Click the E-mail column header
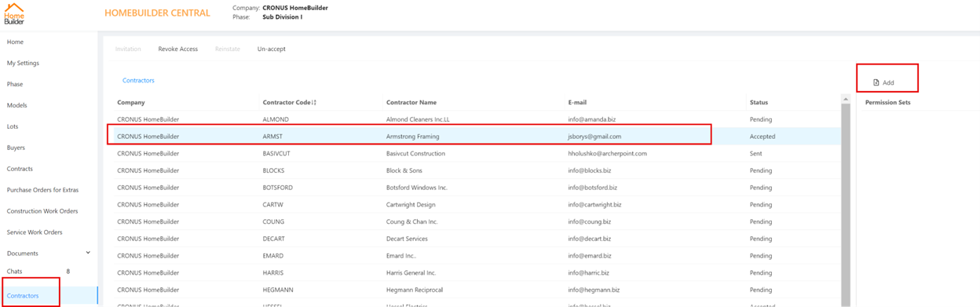The height and width of the screenshot is (307, 980). click(577, 102)
